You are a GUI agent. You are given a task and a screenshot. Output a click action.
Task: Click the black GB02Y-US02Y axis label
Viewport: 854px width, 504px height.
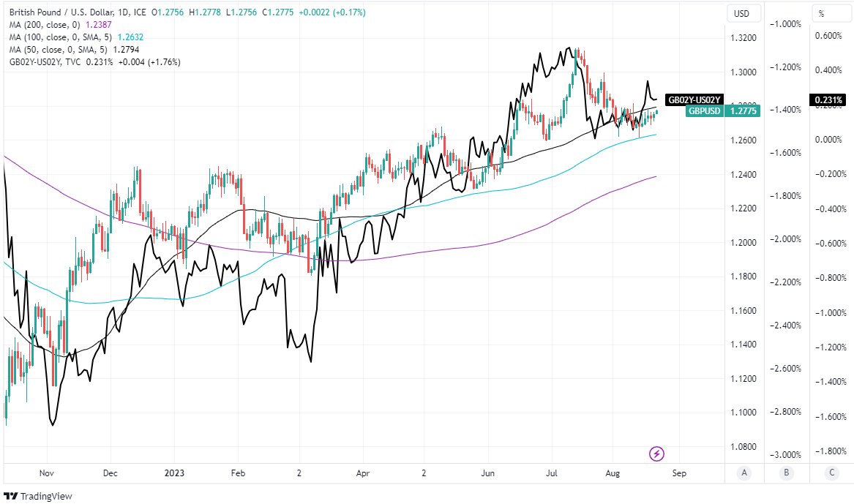[694, 99]
